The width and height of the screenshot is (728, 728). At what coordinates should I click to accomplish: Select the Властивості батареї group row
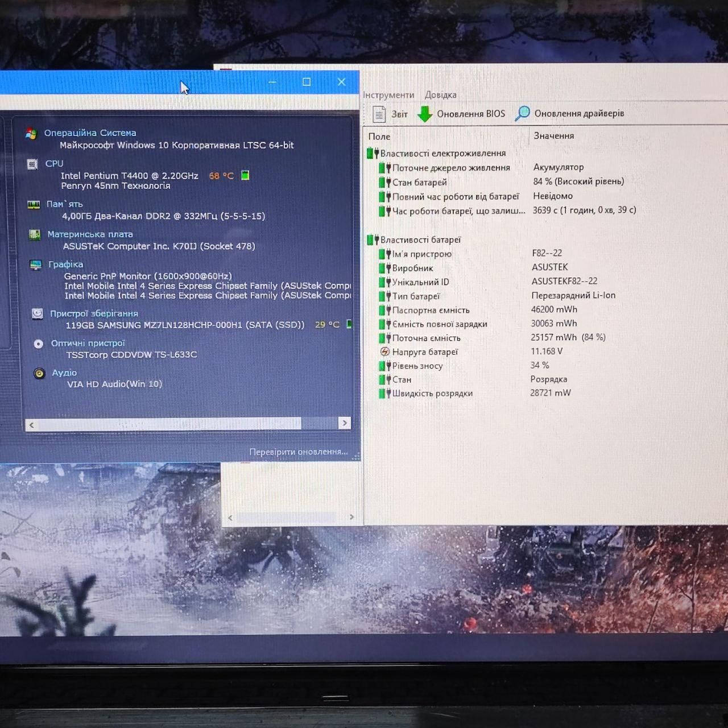point(420,240)
